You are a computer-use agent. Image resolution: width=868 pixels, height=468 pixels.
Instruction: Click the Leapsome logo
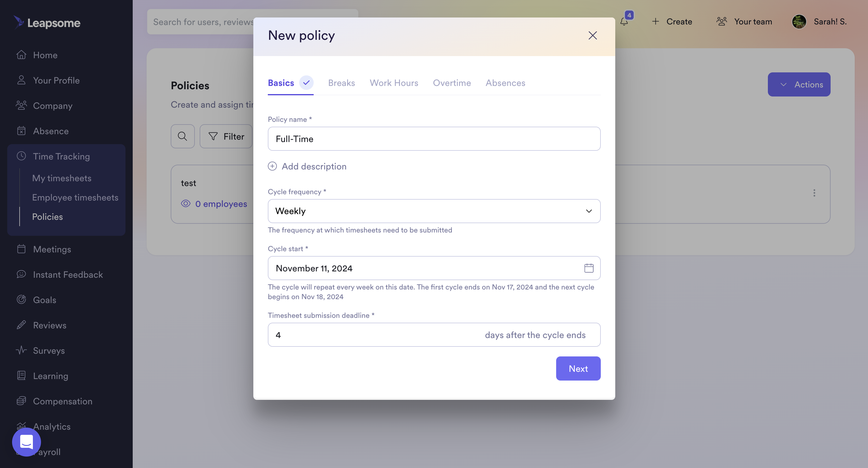(47, 23)
